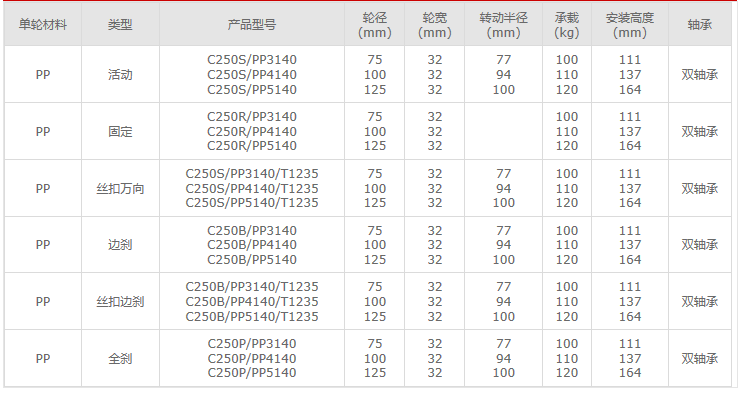This screenshot has height=398, width=738.
Task: Click the 类型 column header
Action: (120, 24)
